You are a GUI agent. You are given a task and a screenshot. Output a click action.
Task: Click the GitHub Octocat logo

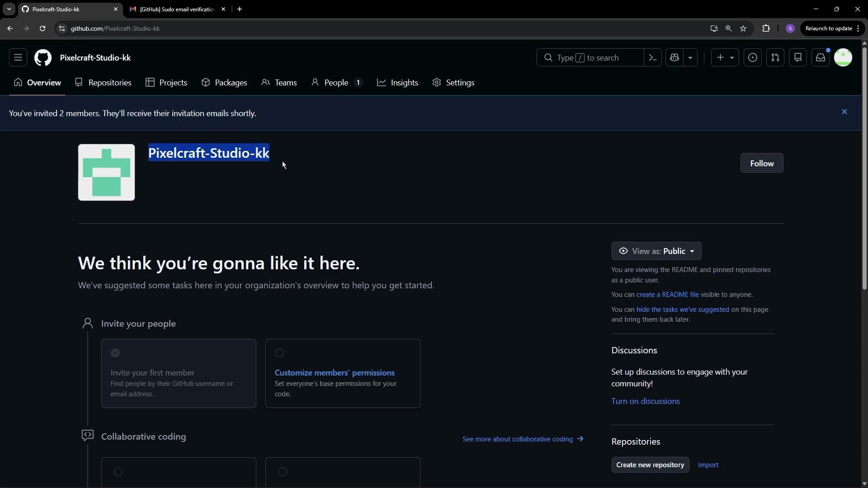(43, 58)
